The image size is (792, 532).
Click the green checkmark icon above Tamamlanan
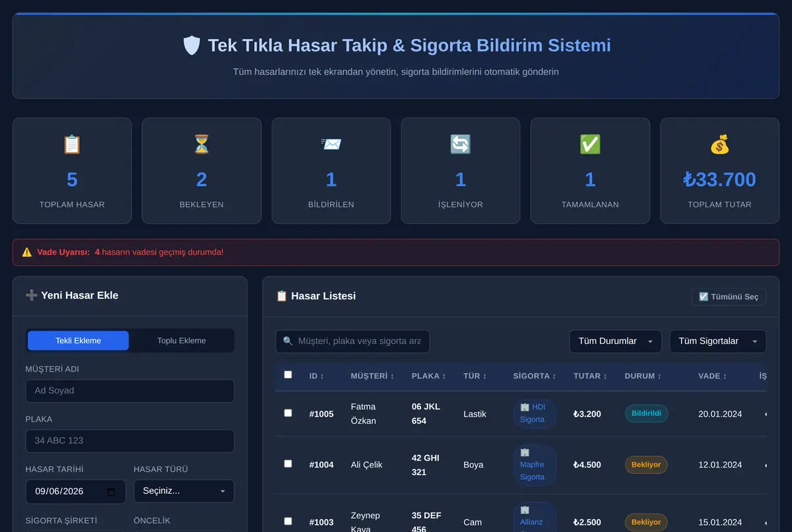(590, 145)
